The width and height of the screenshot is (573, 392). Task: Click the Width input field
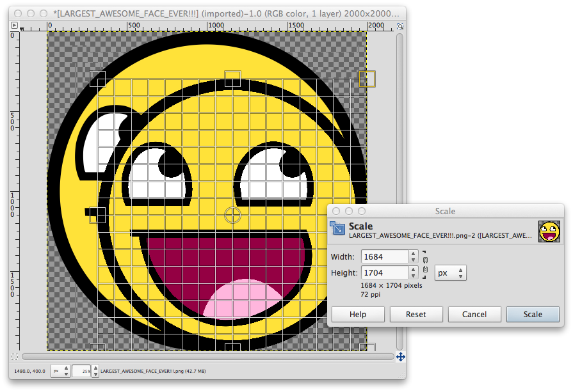pyautogui.click(x=384, y=256)
